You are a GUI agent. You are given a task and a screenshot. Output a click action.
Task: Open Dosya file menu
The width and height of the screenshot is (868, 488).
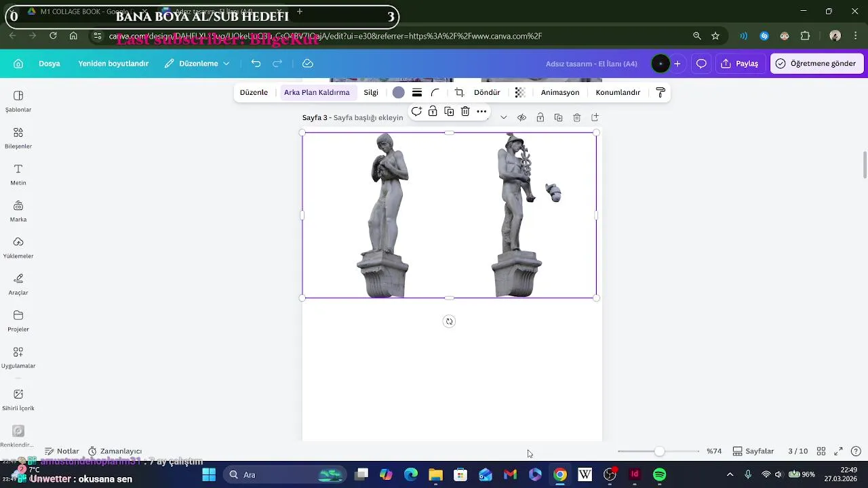tap(50, 63)
